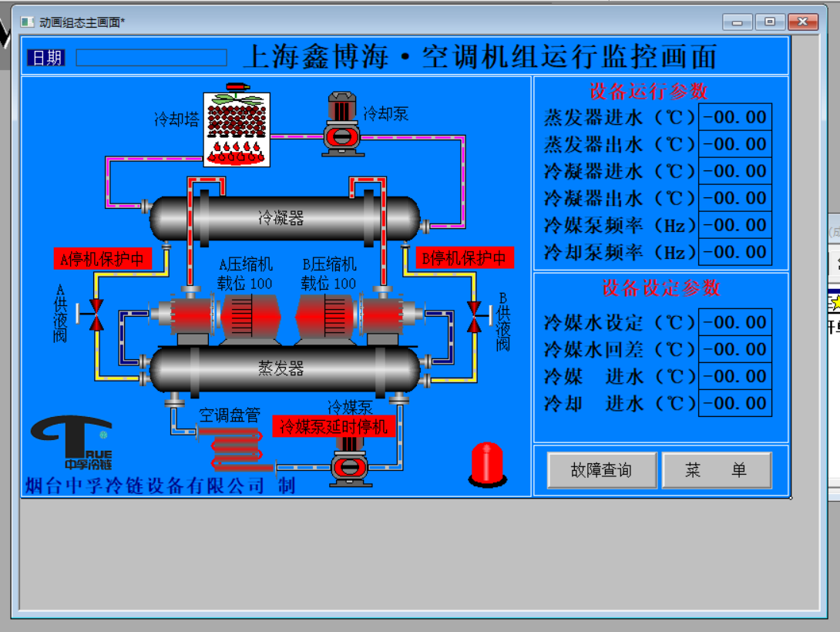Screen dimensions: 840x632
Task: Click the red alarm light indicator
Action: tap(487, 464)
